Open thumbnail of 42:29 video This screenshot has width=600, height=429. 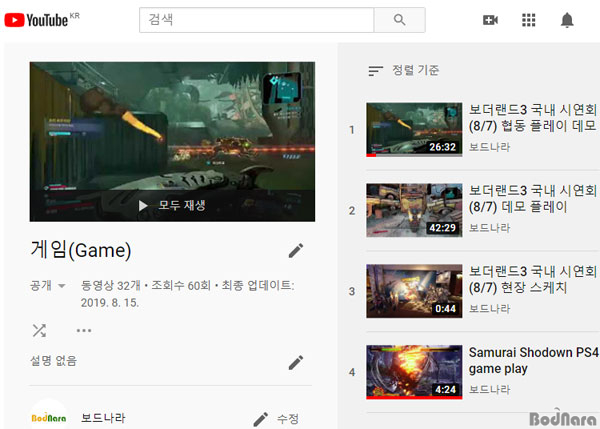(x=414, y=210)
